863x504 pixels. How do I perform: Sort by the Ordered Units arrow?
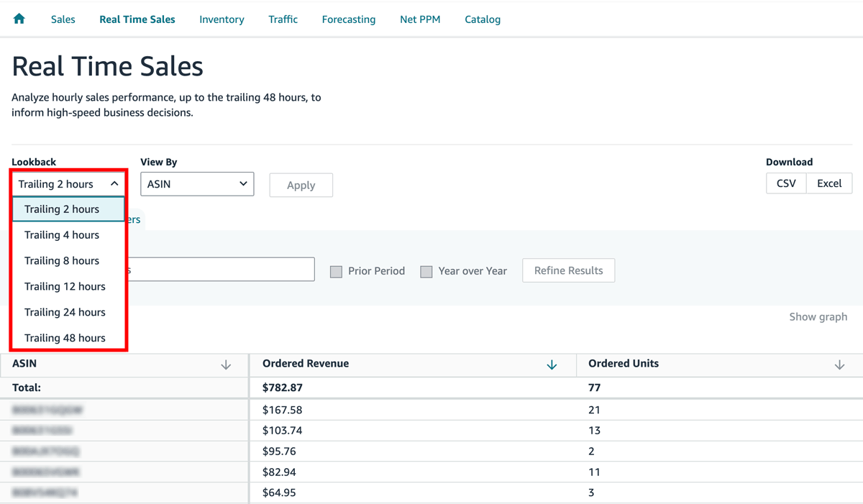point(839,365)
